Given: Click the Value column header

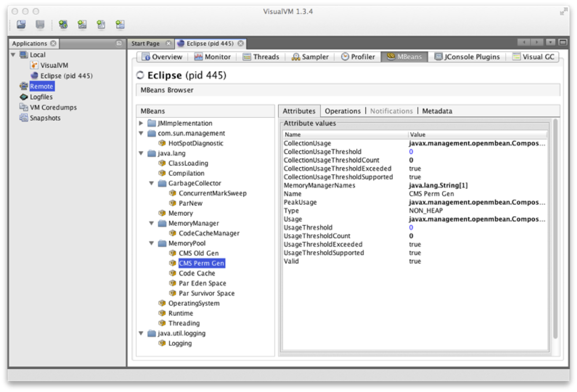Looking at the screenshot, I should coord(418,135).
